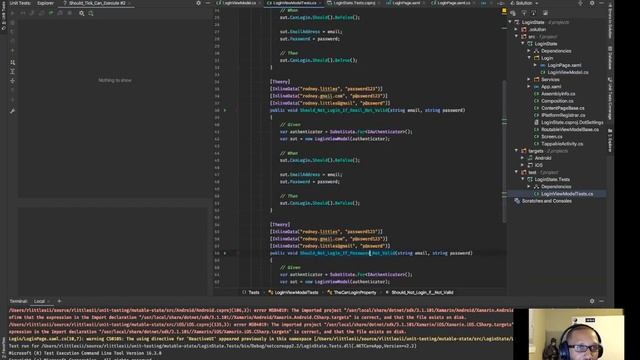Collapse the src folder node
This screenshot has width=640, height=360.
516,36
